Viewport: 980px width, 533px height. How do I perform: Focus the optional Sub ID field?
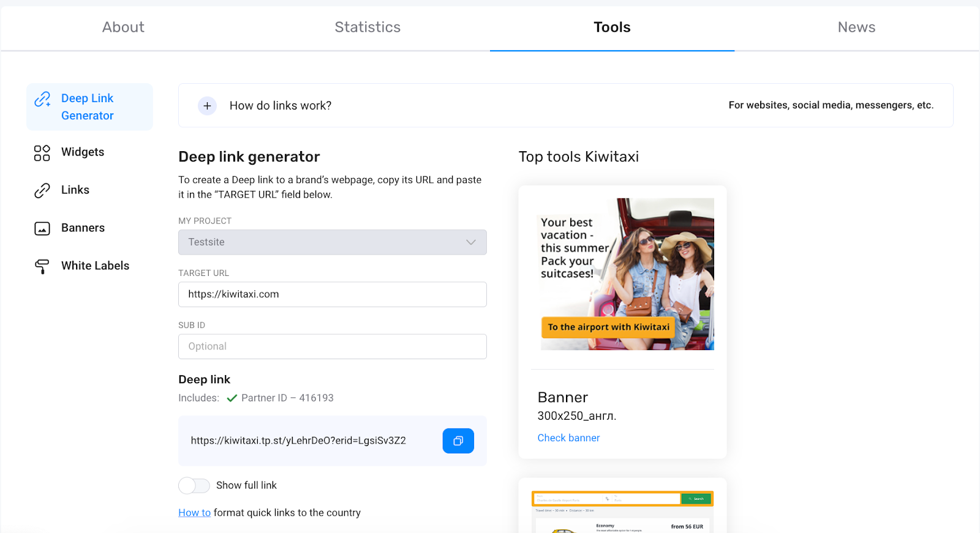(x=333, y=346)
